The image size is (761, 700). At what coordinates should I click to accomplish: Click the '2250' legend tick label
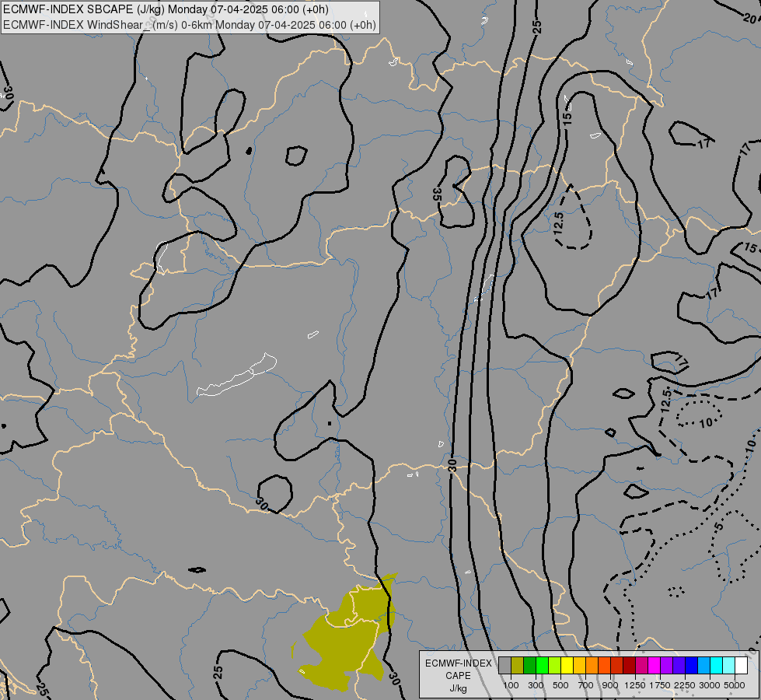coord(685,685)
